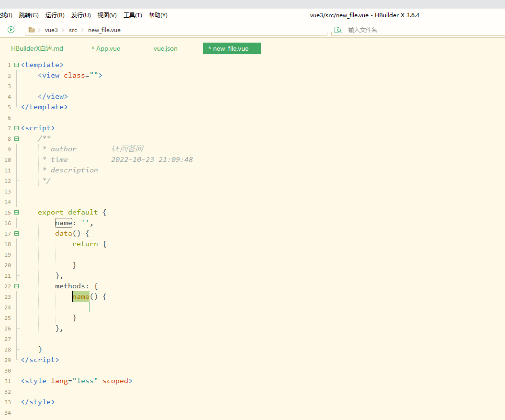Click the <view class=""> tag text
Screen dimensions: 505x420
[70, 75]
